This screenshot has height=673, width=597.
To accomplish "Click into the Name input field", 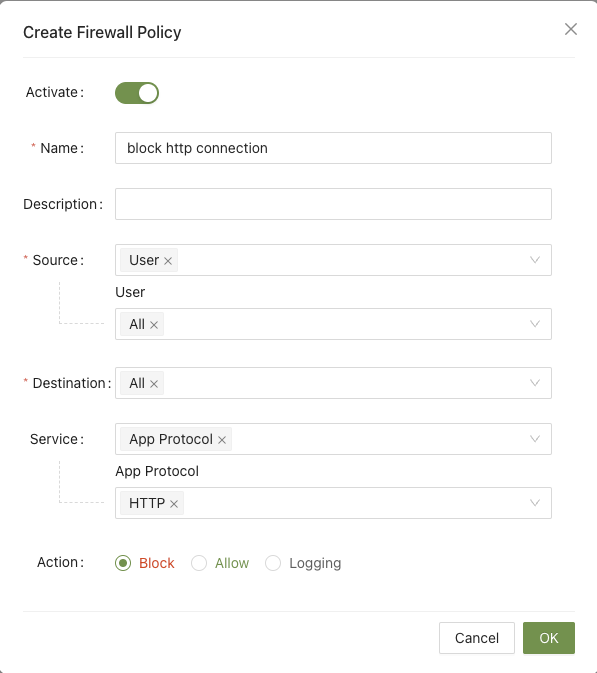I will click(x=333, y=148).
